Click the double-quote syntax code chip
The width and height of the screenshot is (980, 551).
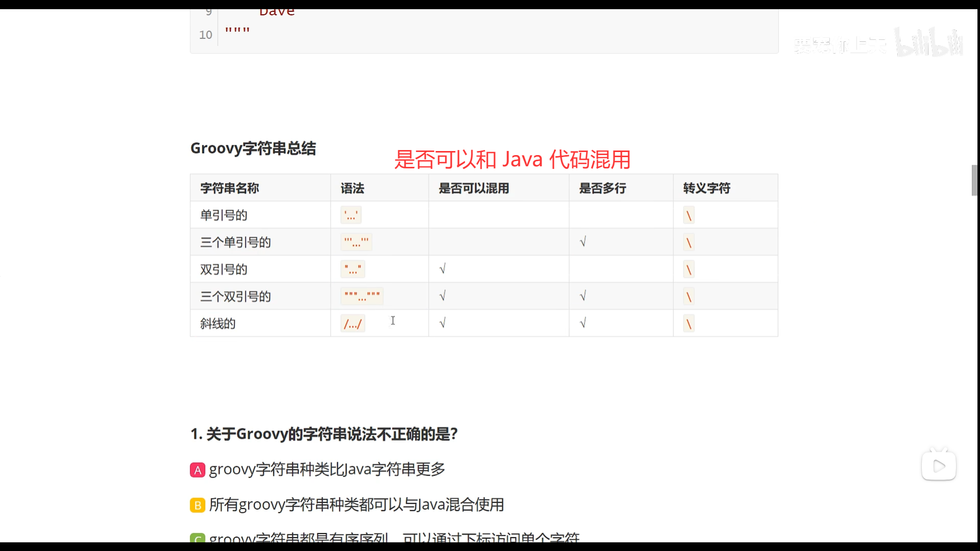click(x=353, y=269)
